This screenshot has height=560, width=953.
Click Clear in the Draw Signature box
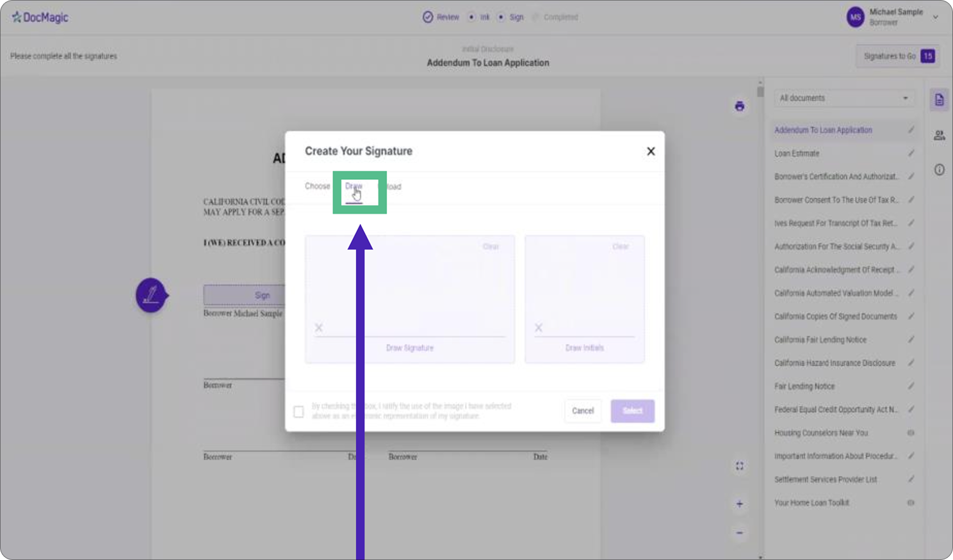491,246
